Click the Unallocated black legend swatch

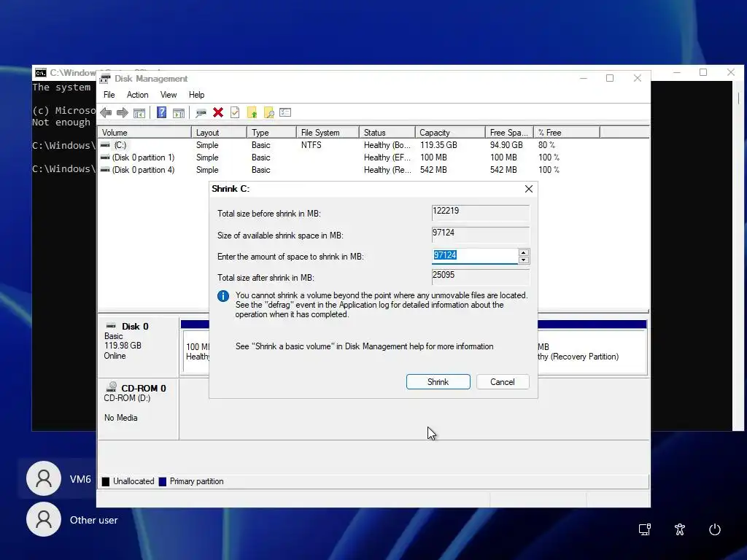pyautogui.click(x=106, y=481)
